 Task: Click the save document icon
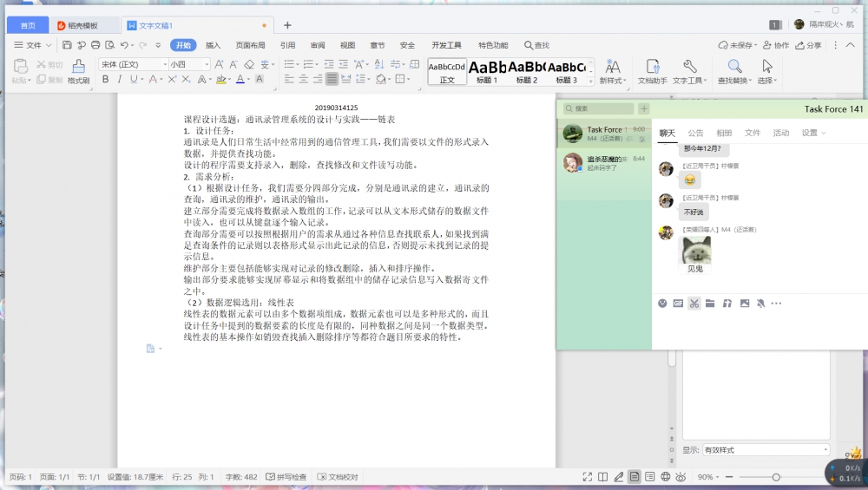67,45
